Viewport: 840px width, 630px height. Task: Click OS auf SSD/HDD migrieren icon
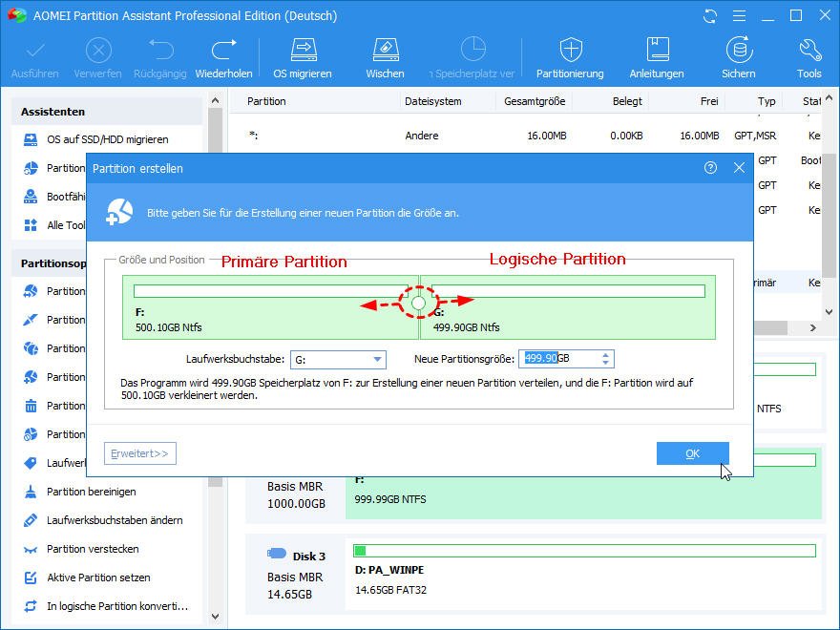[31, 139]
